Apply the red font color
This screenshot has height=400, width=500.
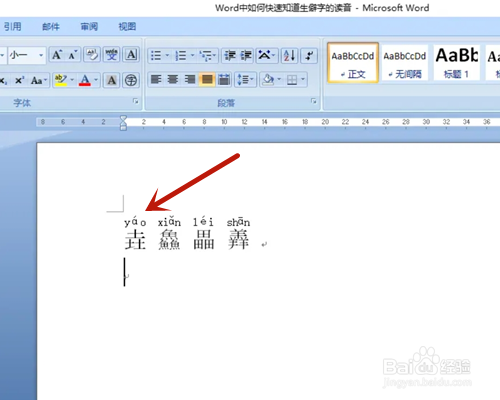[85, 80]
